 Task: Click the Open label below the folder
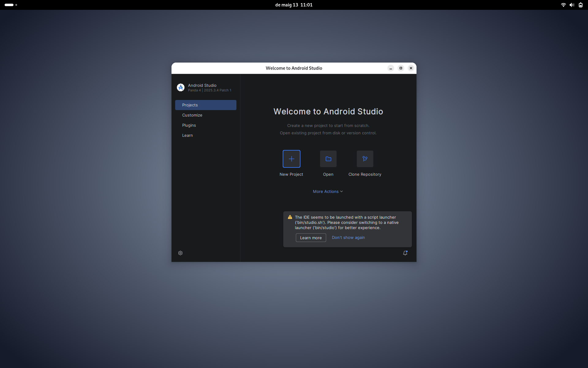tap(328, 174)
